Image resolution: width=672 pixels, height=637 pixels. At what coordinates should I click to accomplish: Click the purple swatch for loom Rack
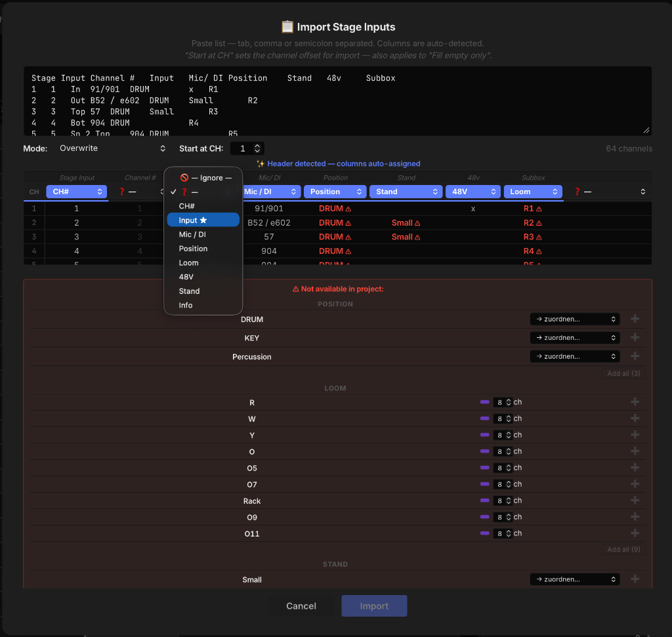point(485,501)
